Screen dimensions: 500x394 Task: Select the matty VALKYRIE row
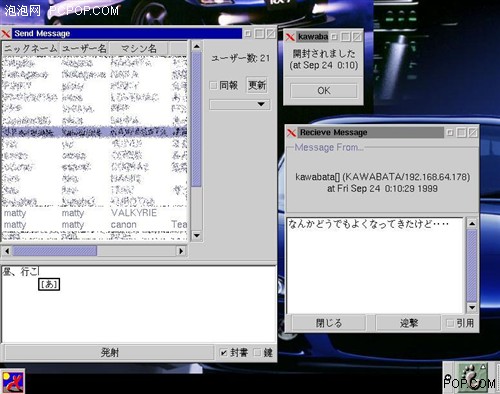[95, 213]
